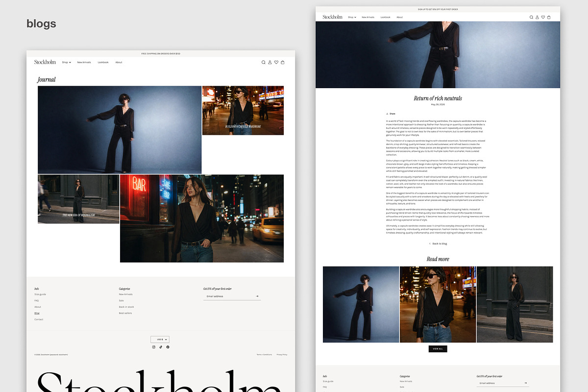Open search on the Journal page header

pyautogui.click(x=264, y=62)
